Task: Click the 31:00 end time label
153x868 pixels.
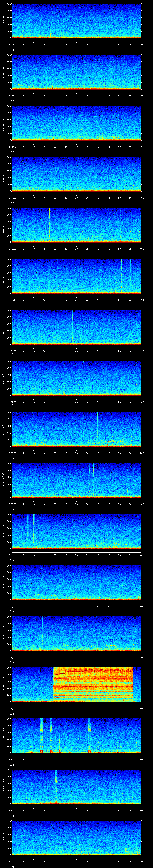Action: coord(141,861)
